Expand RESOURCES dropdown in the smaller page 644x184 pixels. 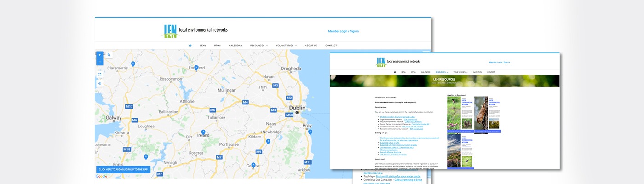coord(442,72)
